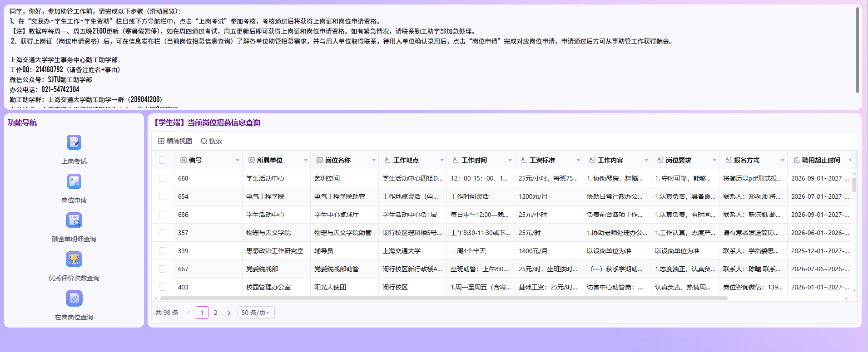Click the 岗位名称 column type icon
868x352 pixels.
320,160
